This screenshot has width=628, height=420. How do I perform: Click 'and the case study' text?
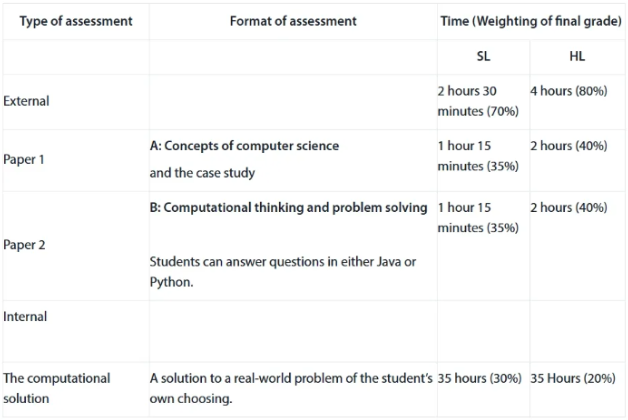point(202,173)
